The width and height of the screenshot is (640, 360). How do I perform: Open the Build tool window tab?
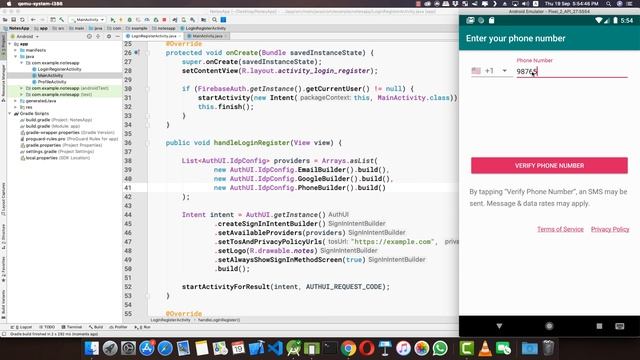click(96, 327)
